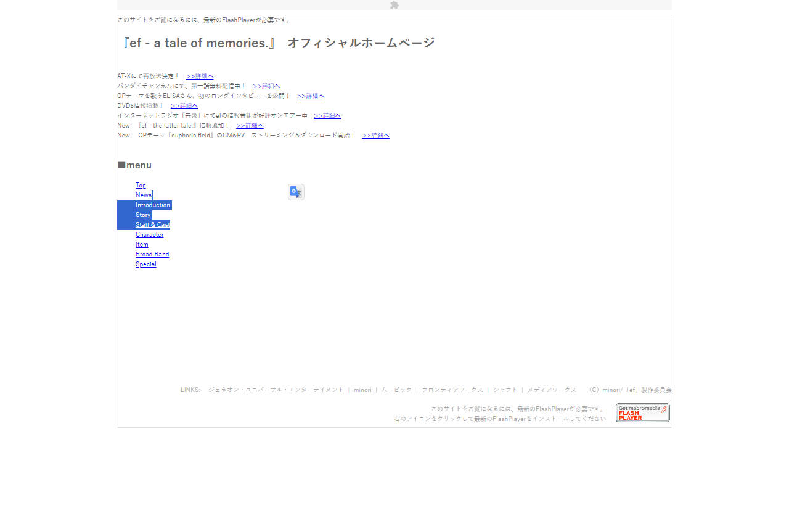The width and height of the screenshot is (789, 532).
Task: Visit the Character menu link
Action: coord(149,234)
